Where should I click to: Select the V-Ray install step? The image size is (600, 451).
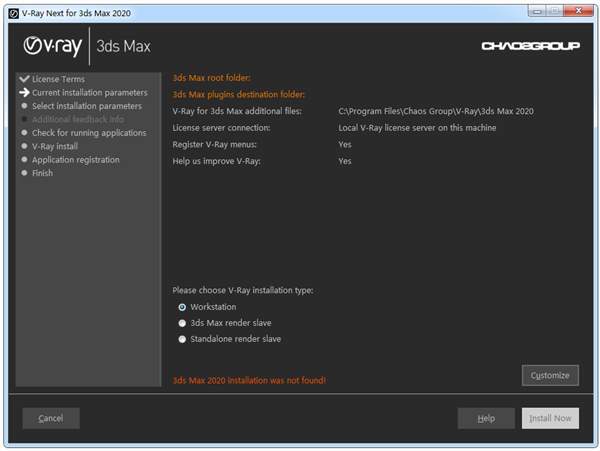click(x=55, y=146)
